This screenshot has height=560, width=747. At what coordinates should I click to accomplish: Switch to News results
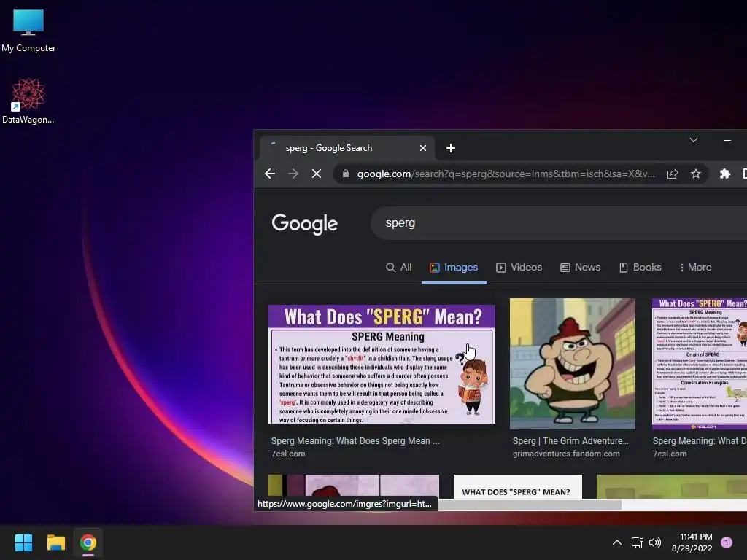(580, 267)
